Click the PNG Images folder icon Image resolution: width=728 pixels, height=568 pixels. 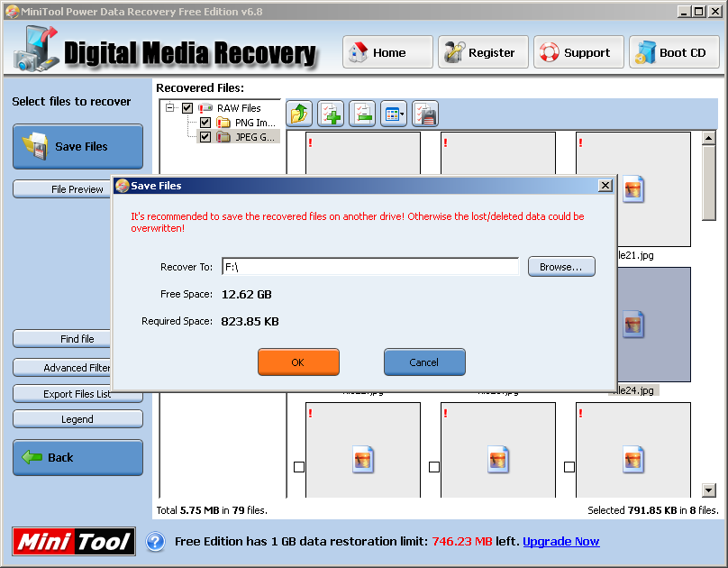point(223,123)
